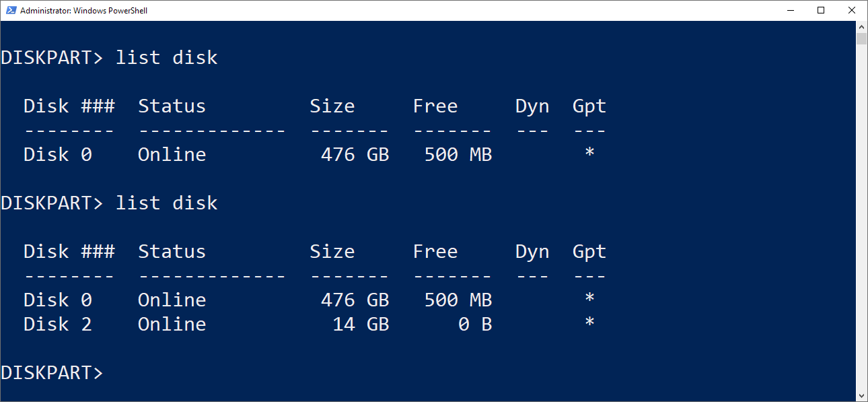Click the 'Status' column header in the second table
Screen dimensions: 868x402
point(172,251)
